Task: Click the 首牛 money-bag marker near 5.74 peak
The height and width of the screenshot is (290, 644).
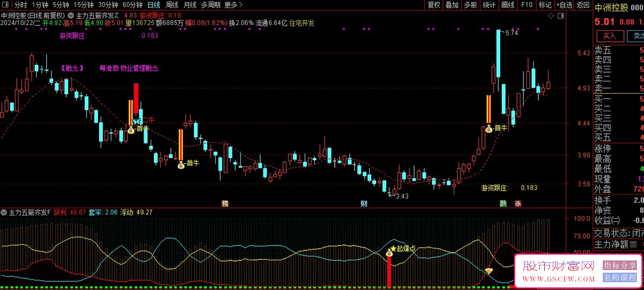Action: (x=489, y=129)
